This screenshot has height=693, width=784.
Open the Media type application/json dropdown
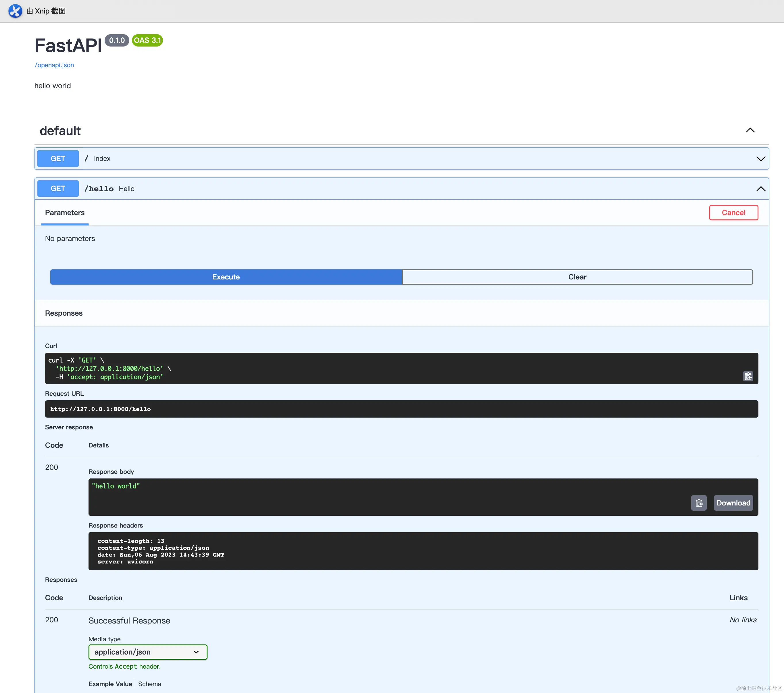click(x=148, y=652)
